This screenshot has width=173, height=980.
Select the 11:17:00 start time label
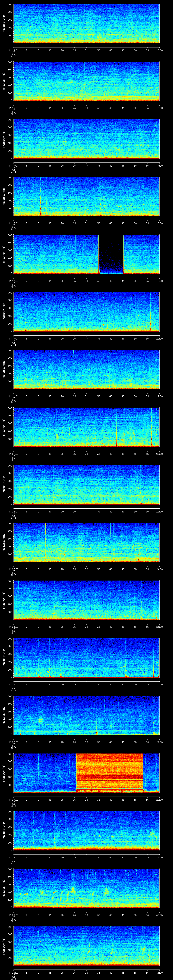[13, 223]
